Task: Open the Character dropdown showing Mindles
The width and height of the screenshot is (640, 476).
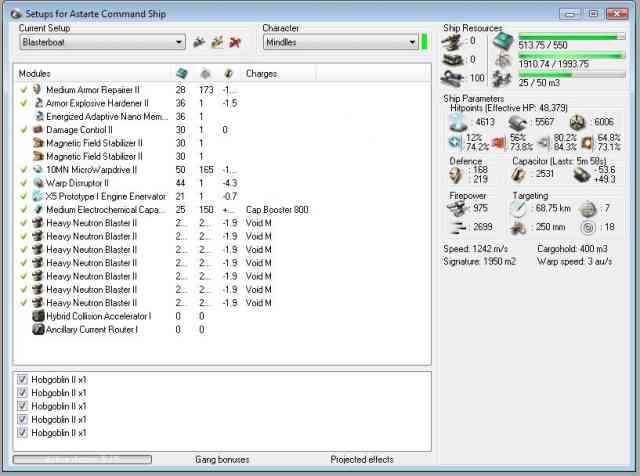Action: (341, 42)
